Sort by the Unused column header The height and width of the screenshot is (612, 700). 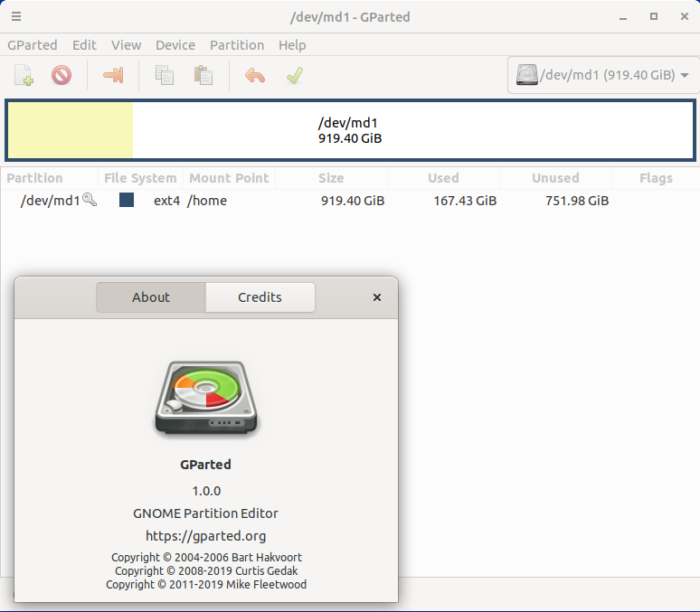click(x=555, y=178)
